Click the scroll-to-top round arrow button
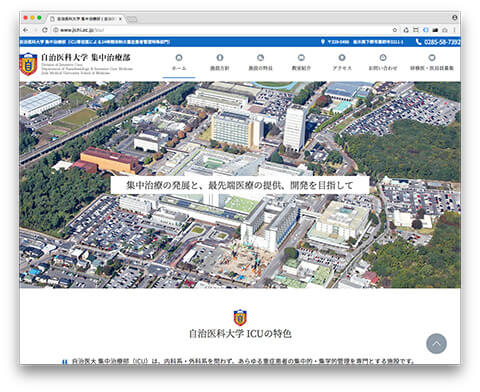The height and width of the screenshot is (392, 480). [436, 343]
